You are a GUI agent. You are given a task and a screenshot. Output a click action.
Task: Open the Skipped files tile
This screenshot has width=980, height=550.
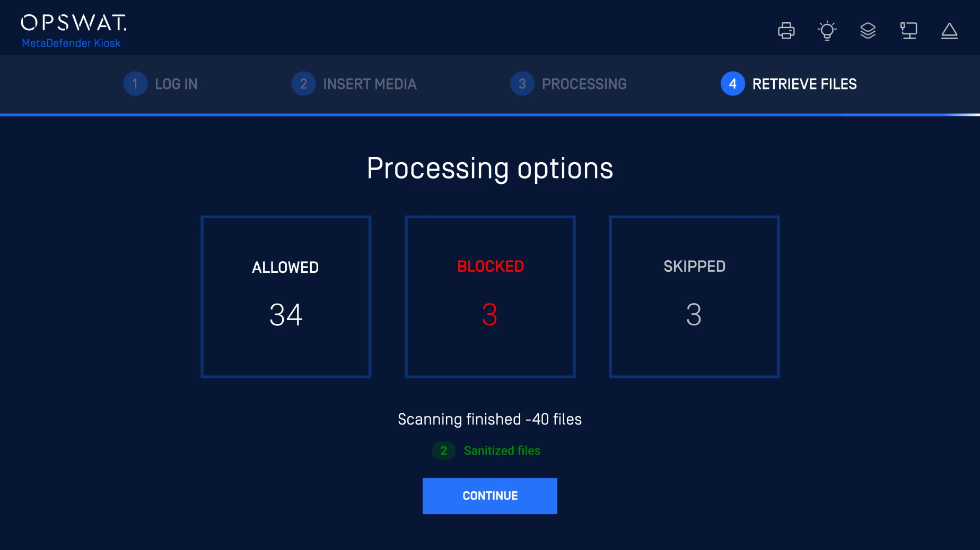pos(694,297)
